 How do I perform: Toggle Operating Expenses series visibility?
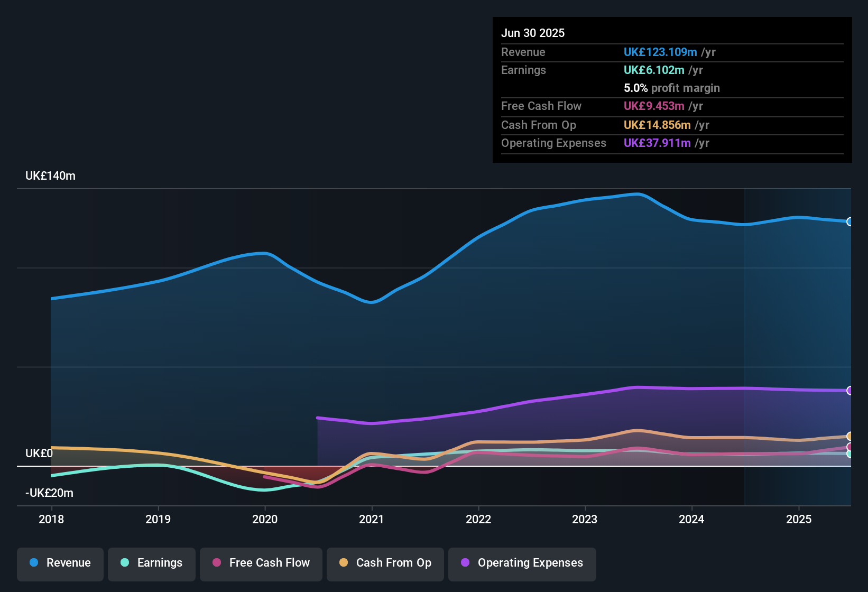pos(522,563)
